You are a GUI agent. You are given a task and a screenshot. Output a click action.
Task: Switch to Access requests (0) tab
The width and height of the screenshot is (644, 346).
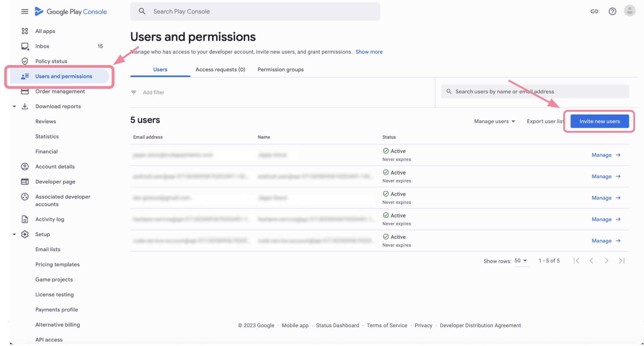coord(220,69)
